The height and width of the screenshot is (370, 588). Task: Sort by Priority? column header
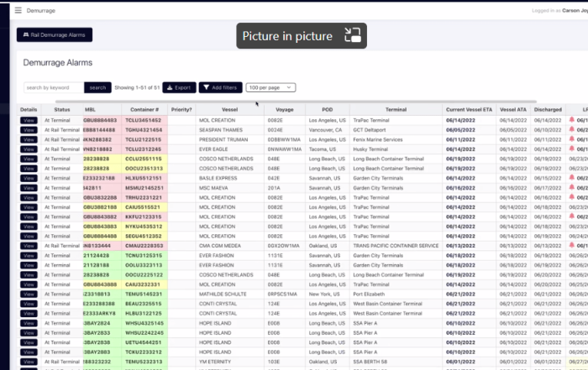point(181,110)
